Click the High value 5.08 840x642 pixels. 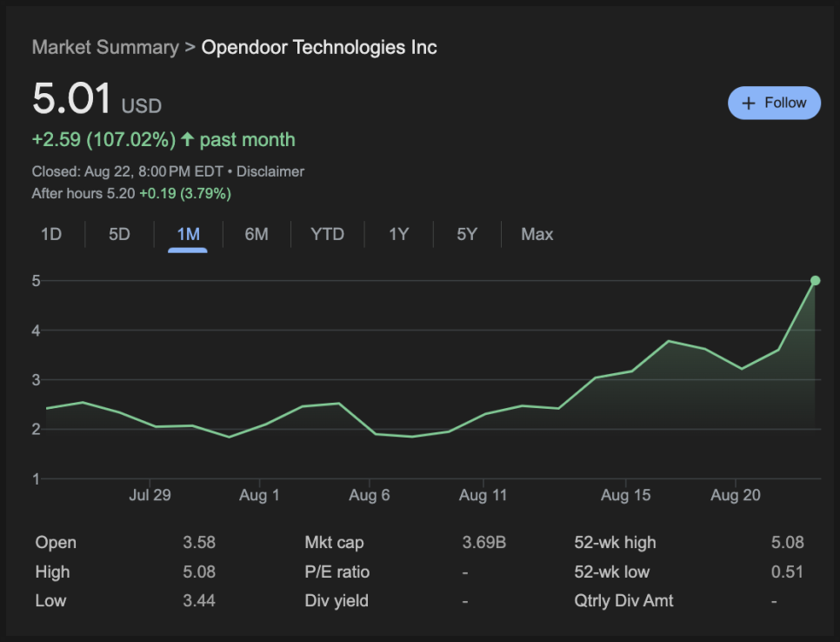pyautogui.click(x=199, y=572)
